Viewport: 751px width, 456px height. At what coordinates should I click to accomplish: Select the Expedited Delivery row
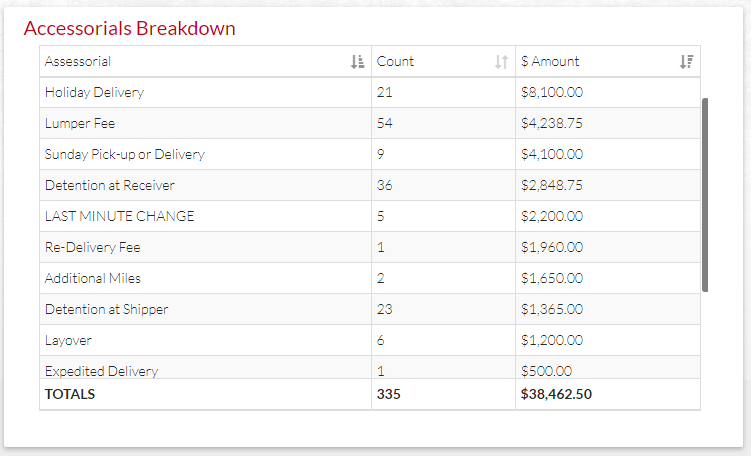[370, 367]
